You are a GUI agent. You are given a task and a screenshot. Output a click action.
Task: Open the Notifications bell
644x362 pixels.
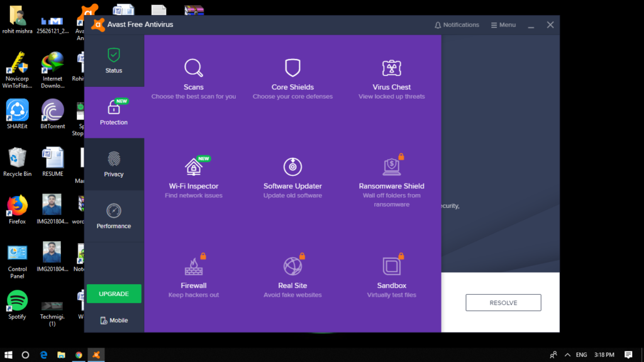(457, 25)
